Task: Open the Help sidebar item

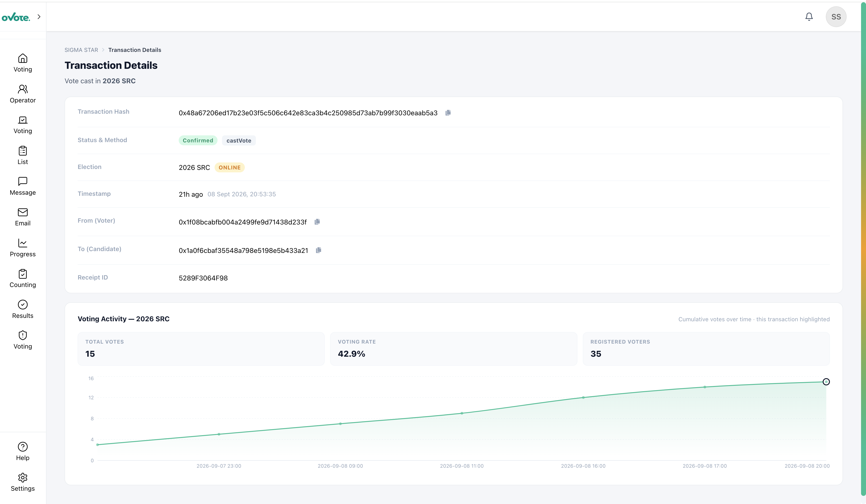Action: [23, 451]
